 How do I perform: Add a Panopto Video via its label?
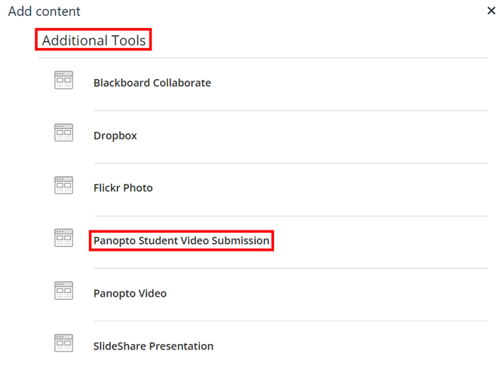(130, 294)
